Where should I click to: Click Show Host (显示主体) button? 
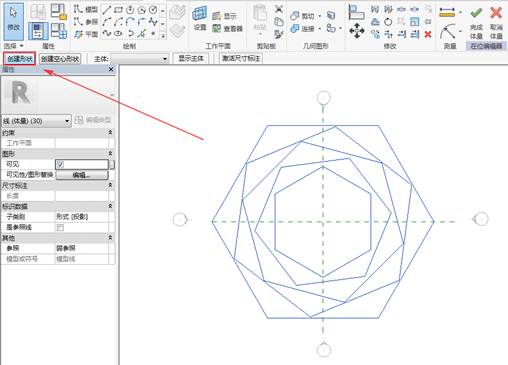(x=191, y=59)
